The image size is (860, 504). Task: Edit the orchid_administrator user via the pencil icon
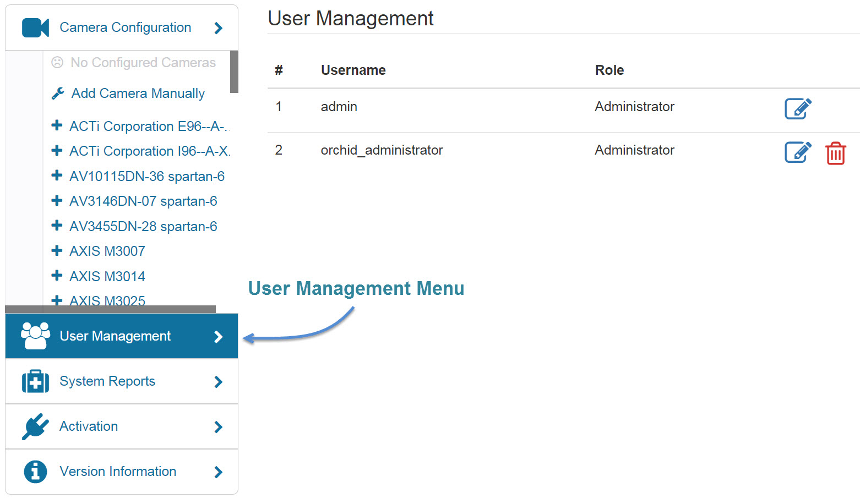tap(798, 152)
